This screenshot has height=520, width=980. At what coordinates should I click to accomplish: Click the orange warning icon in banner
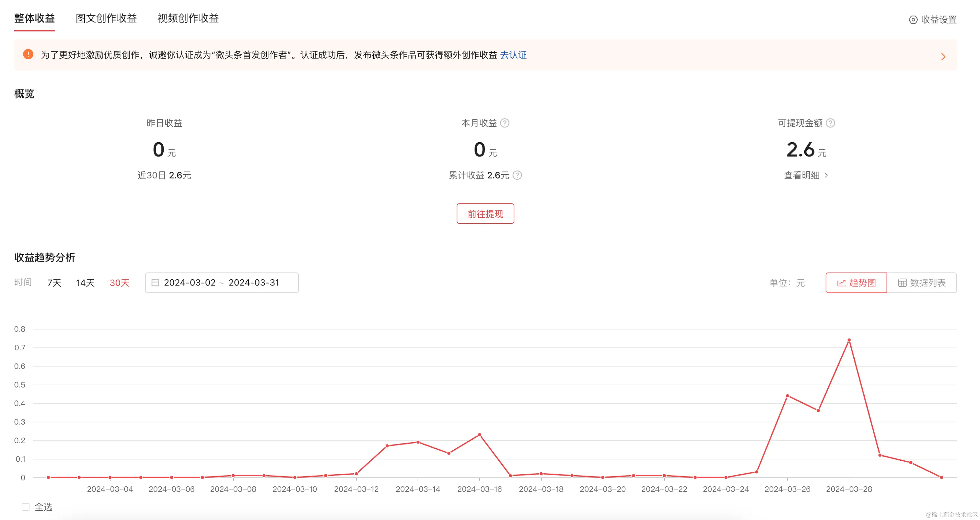point(28,54)
